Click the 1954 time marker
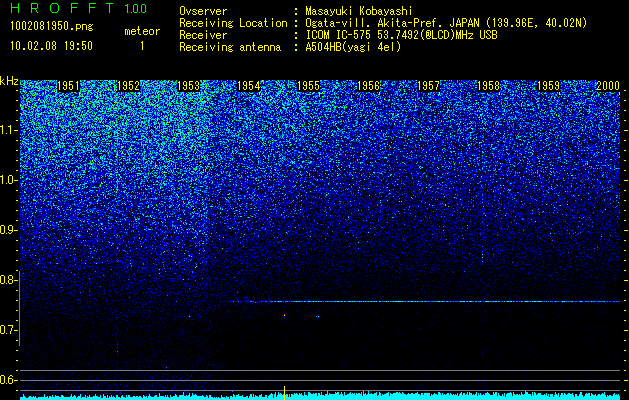Screen dimensions: 629x400 point(248,86)
